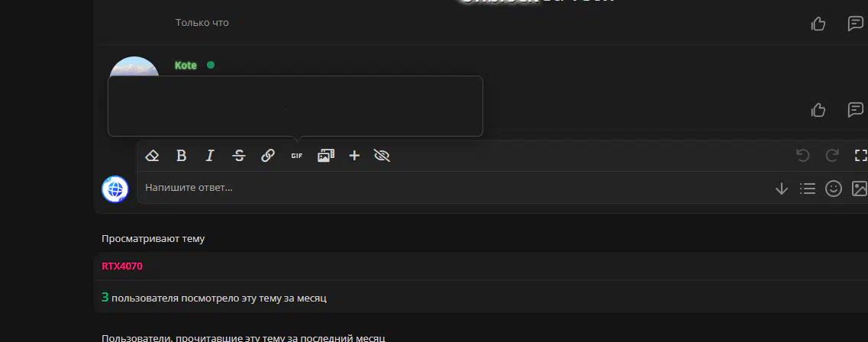Open the emoji smiley picker
868x342 pixels.
[834, 189]
